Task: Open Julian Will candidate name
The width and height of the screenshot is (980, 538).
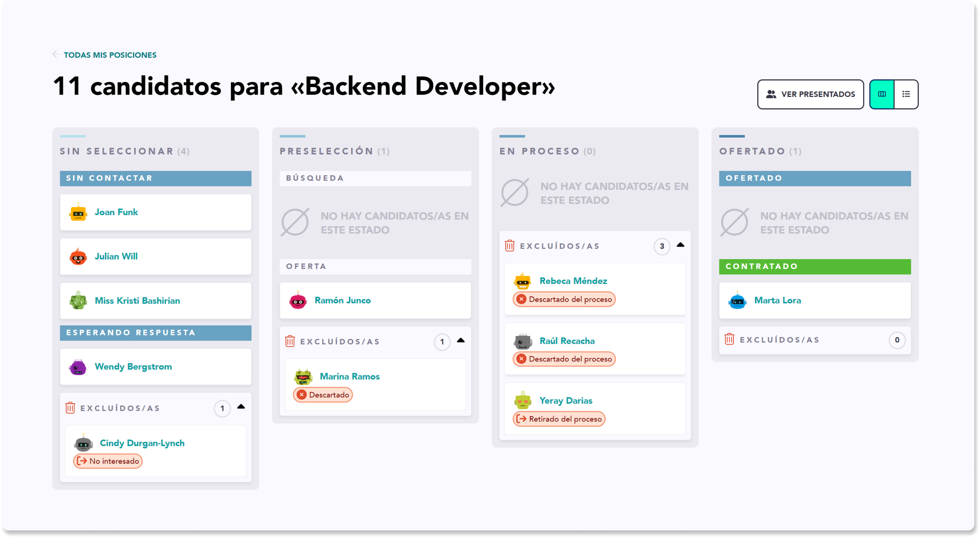Action: click(116, 256)
